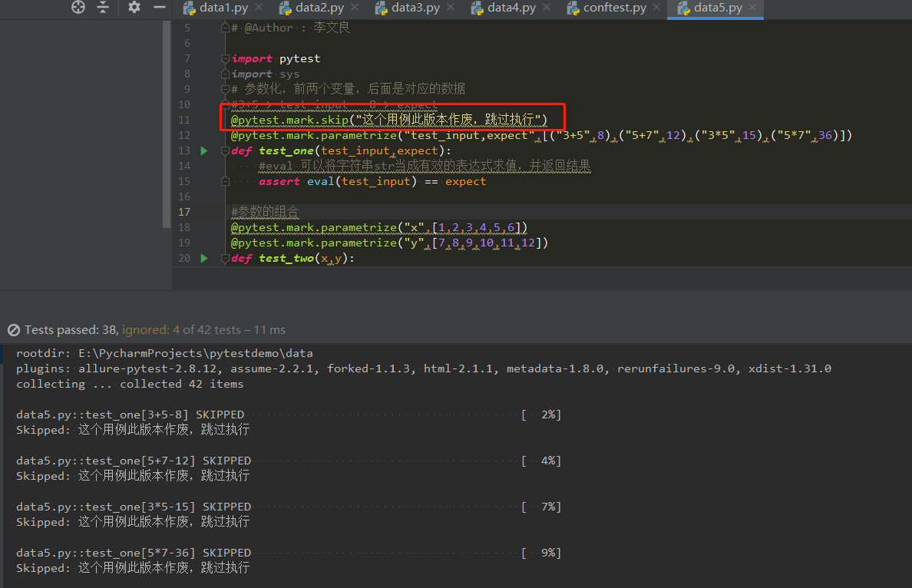The width and height of the screenshot is (912, 588).
Task: Click the Python file icon on data5.py tab
Action: pyautogui.click(x=683, y=8)
